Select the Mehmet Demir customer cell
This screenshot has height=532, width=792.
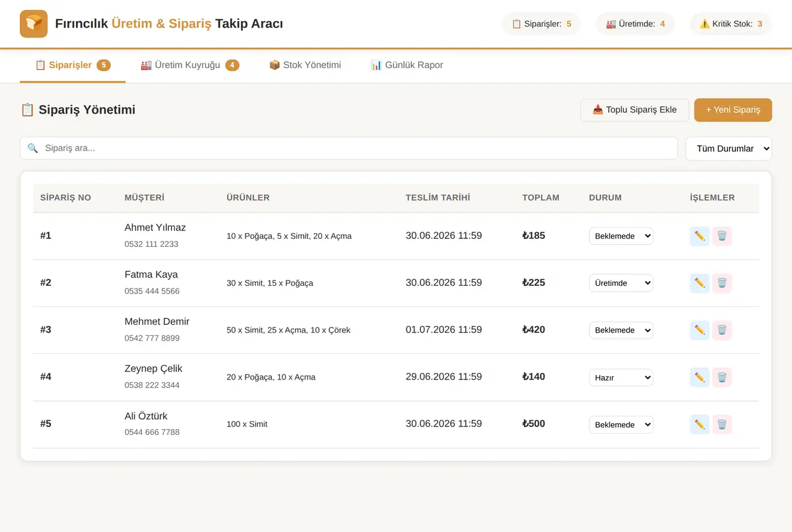pyautogui.click(x=157, y=321)
